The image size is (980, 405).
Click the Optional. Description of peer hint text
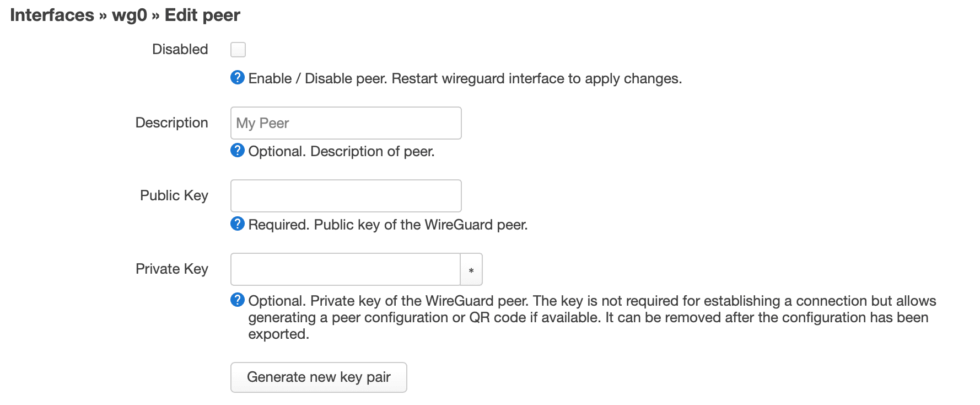[x=341, y=151]
